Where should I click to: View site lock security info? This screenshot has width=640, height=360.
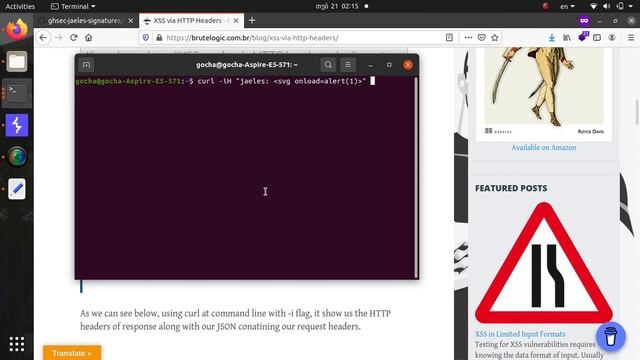pos(159,38)
